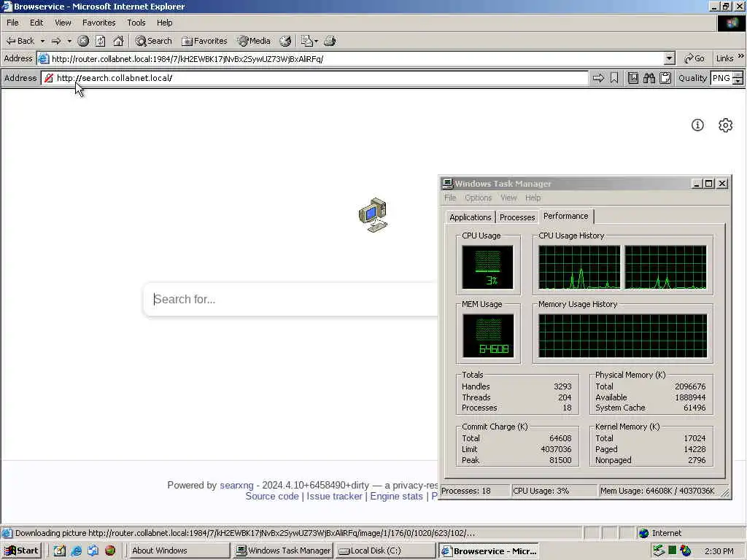Viewport: 747px width, 560px height.
Task: Click the IE Stop icon
Action: click(83, 41)
